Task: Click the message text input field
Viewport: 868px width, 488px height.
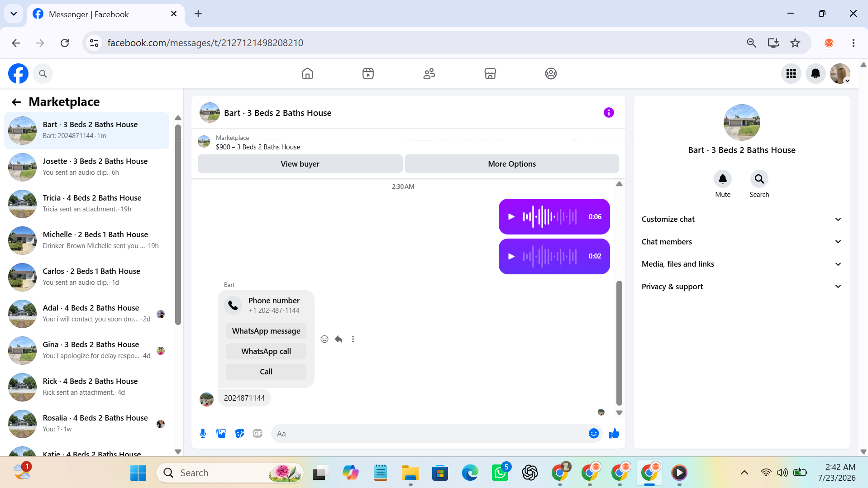Action: point(430,434)
